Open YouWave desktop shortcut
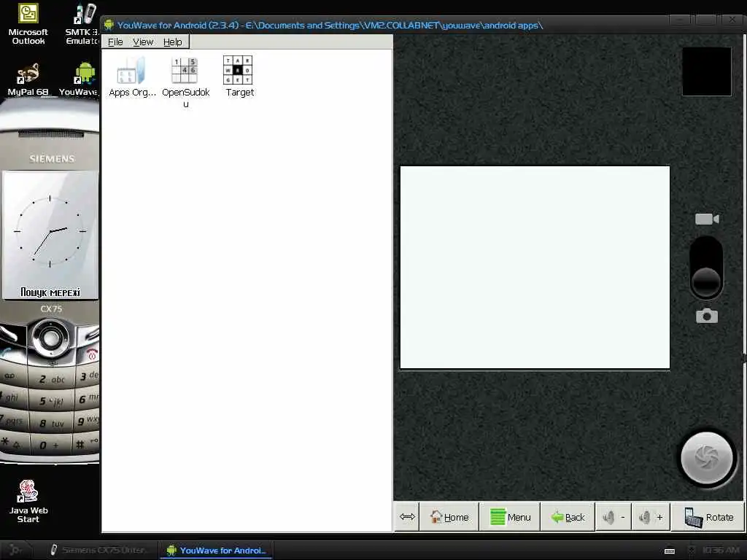Viewport: 747px width, 560px height. (x=79, y=79)
